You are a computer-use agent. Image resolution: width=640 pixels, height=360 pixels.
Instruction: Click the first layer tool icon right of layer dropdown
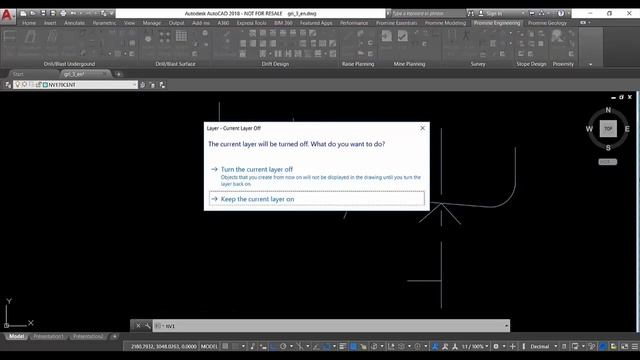[142, 85]
